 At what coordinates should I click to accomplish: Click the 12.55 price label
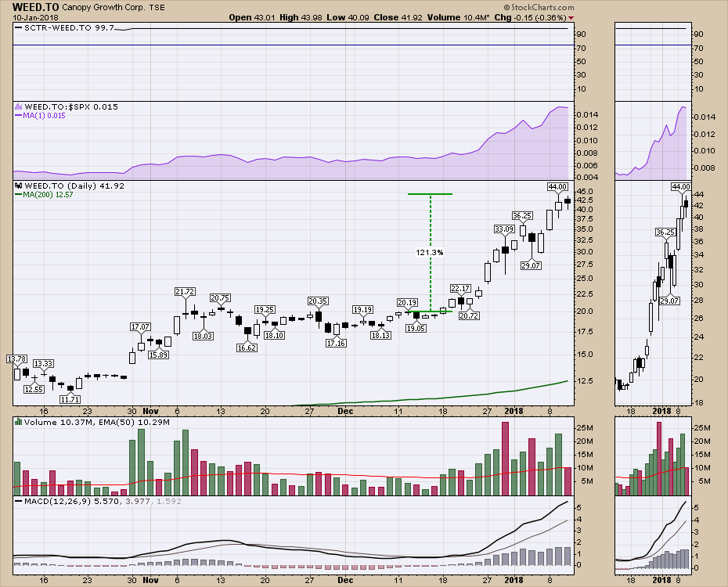tap(34, 389)
